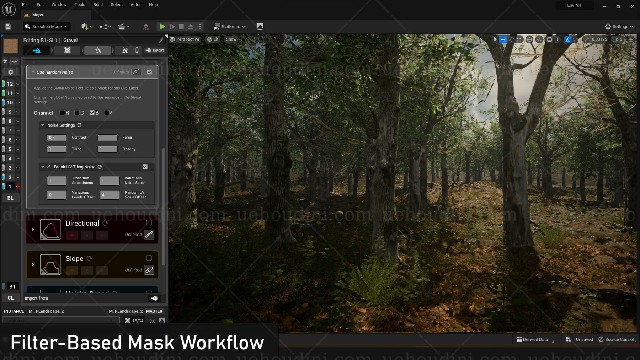Open the File menu

24,5
